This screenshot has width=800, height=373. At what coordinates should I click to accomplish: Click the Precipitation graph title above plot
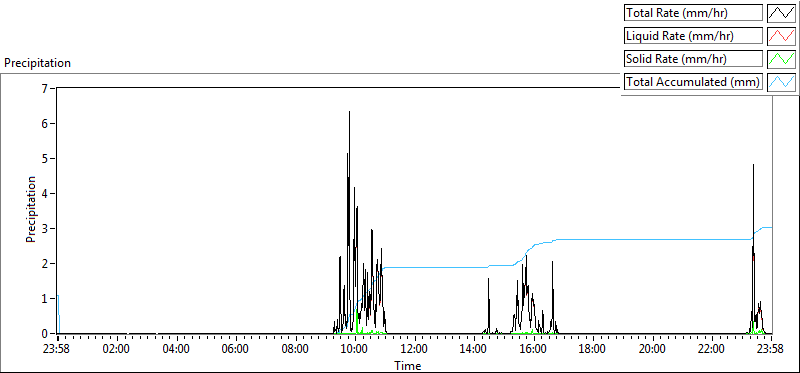click(37, 63)
